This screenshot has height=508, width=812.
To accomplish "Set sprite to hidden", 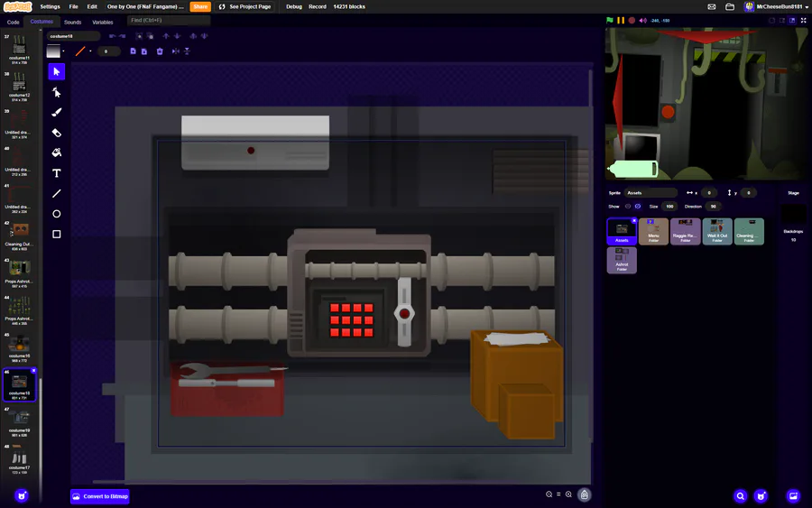I will [638, 206].
